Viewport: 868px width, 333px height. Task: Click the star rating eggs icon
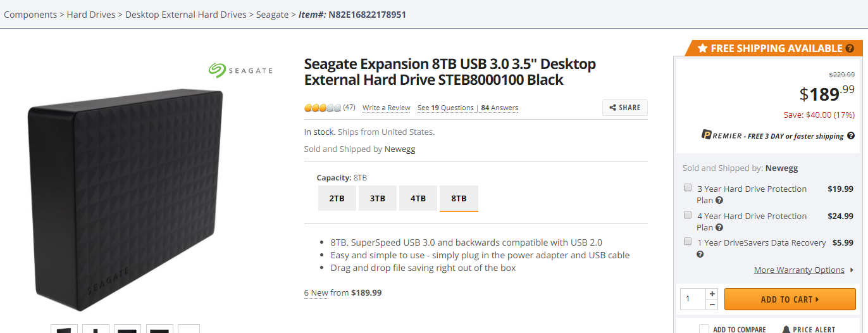click(x=323, y=108)
